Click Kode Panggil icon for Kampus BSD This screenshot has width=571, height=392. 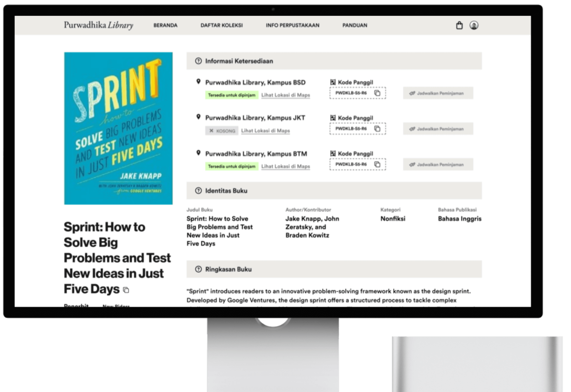point(333,82)
